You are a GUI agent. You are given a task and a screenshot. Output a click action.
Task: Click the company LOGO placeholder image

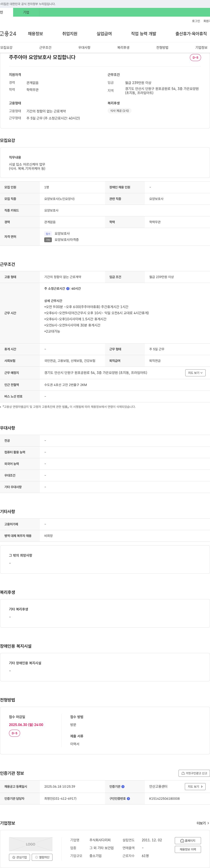[x=31, y=844]
